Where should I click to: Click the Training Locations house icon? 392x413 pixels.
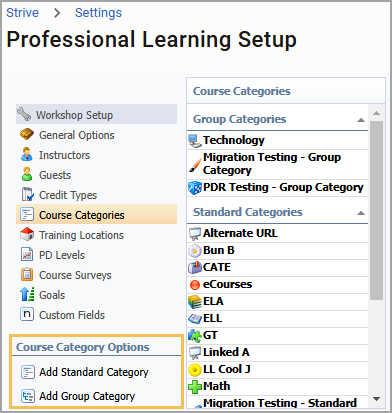(27, 234)
